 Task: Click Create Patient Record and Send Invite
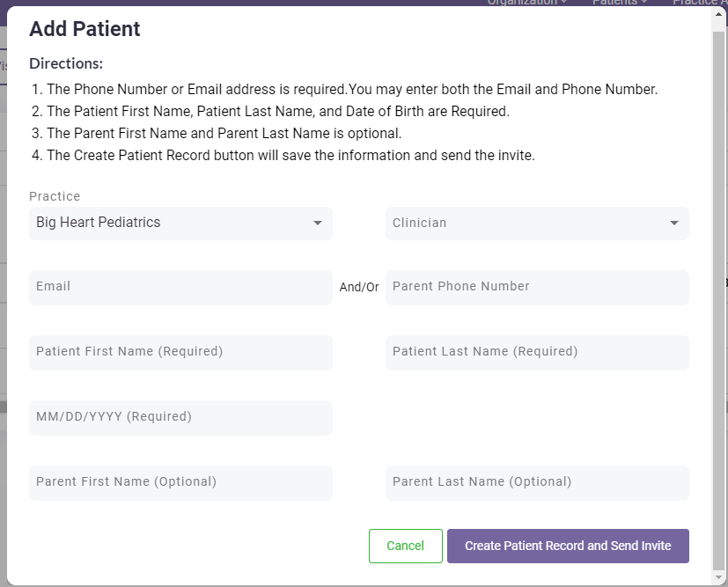tap(568, 546)
